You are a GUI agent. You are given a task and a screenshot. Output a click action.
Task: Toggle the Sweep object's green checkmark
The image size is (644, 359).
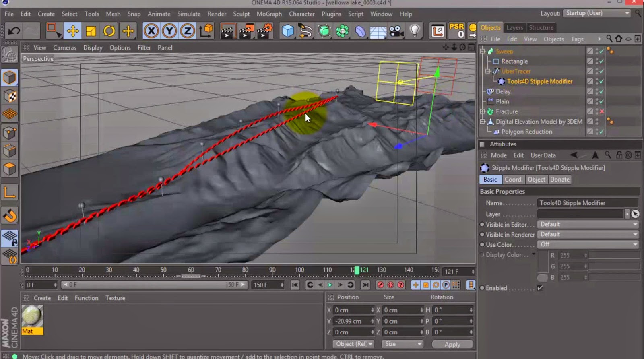(602, 51)
